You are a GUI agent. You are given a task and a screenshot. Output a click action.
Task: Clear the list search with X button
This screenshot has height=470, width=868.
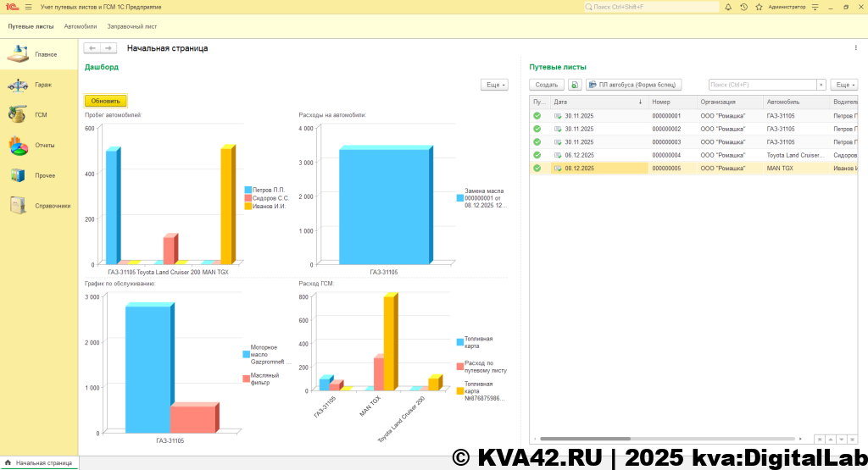click(x=821, y=85)
